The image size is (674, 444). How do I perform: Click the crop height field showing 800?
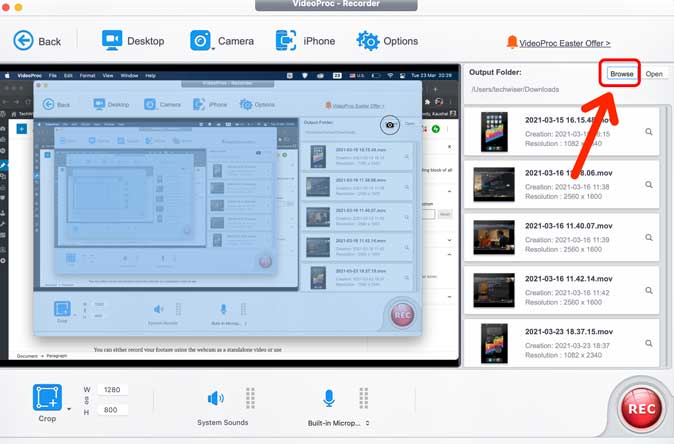click(x=112, y=410)
